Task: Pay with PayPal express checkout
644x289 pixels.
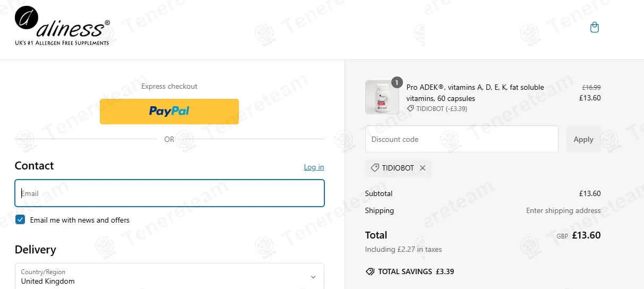Action: (x=169, y=112)
